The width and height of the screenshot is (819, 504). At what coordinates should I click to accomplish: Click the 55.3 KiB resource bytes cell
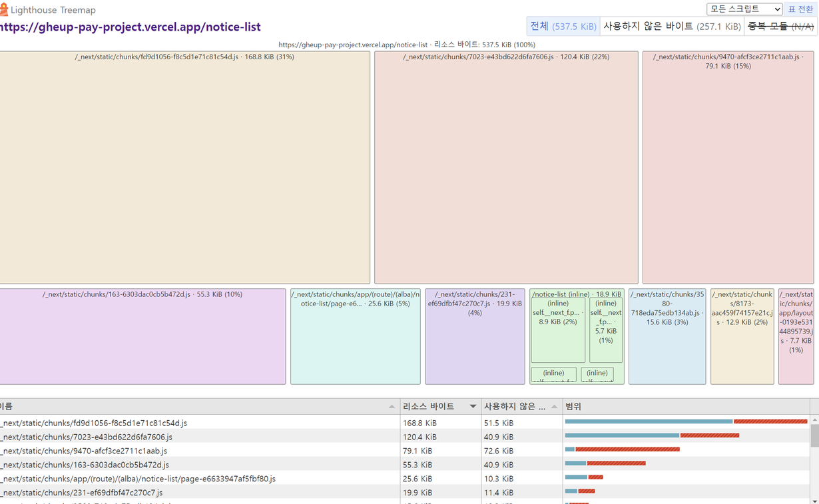click(x=441, y=465)
